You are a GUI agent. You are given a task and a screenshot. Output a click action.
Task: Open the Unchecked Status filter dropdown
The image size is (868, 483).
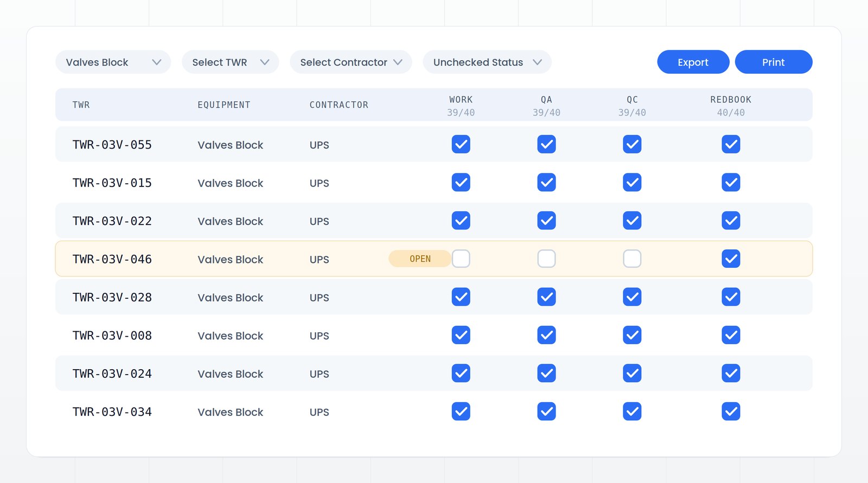(487, 62)
